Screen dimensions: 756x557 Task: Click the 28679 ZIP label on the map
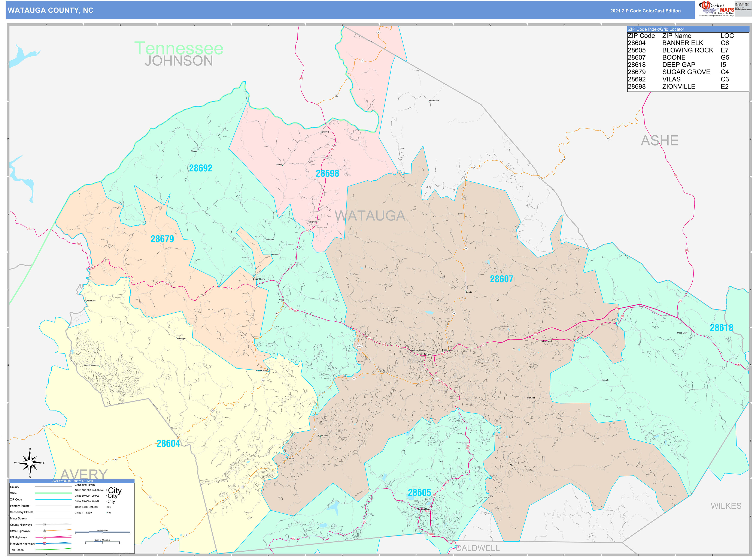[x=162, y=239]
